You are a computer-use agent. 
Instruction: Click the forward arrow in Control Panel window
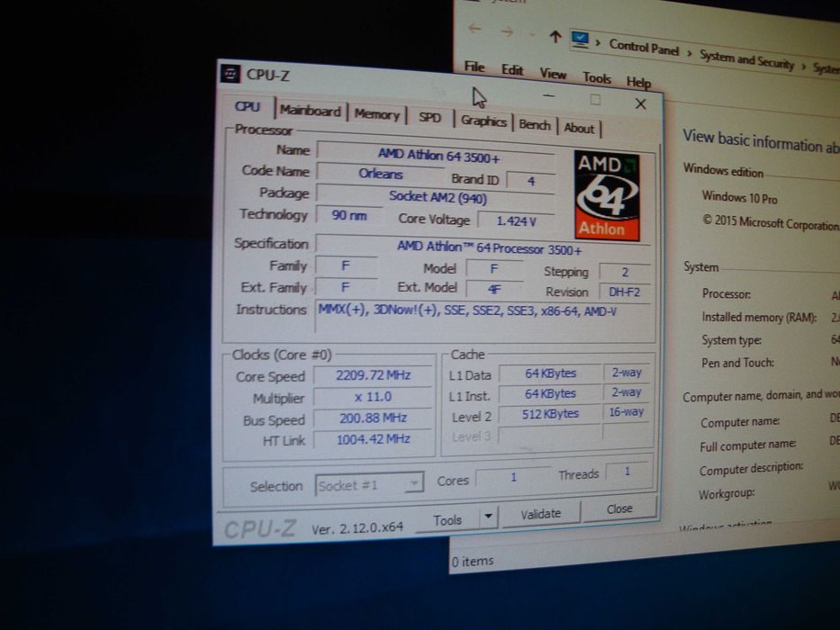coord(507,31)
